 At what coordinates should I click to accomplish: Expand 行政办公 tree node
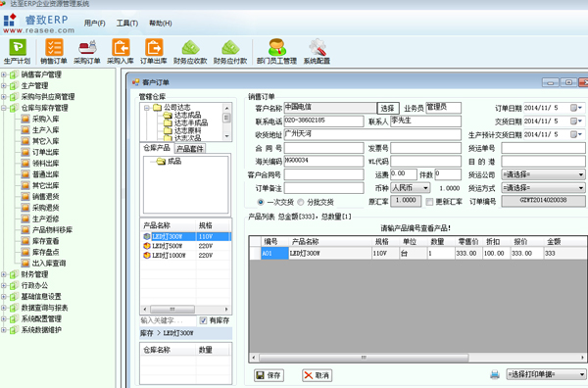click(x=4, y=286)
